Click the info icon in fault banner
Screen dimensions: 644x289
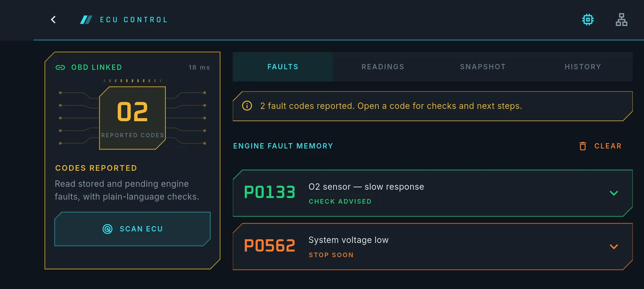point(247,106)
